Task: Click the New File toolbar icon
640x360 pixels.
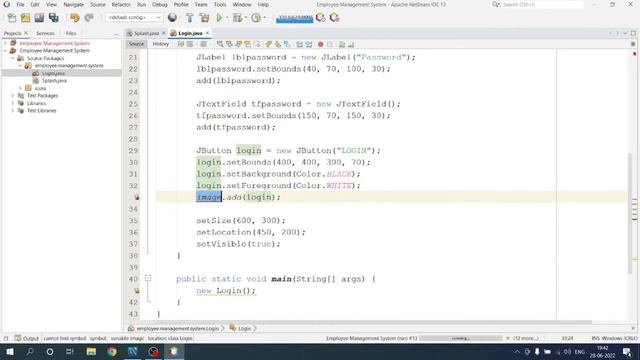Action: click(12, 18)
